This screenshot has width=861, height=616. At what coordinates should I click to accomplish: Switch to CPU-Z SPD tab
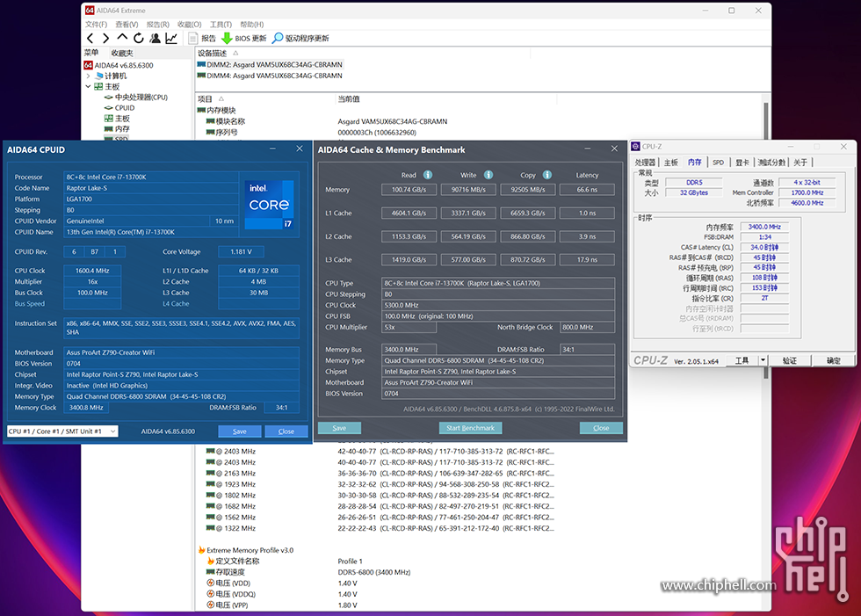pyautogui.click(x=719, y=162)
